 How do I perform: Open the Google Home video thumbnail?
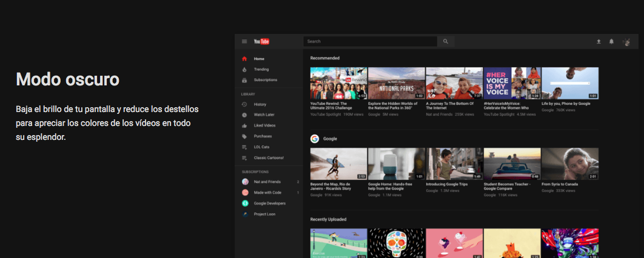[x=397, y=164]
